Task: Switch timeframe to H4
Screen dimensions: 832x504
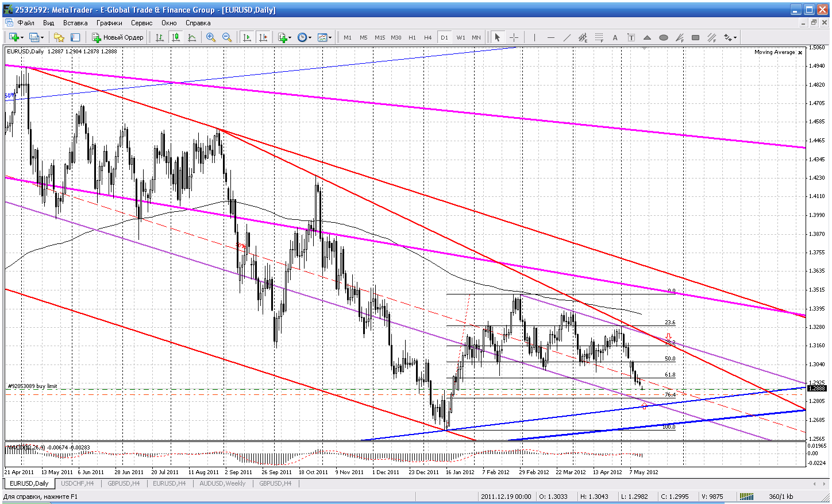Action: coord(427,37)
